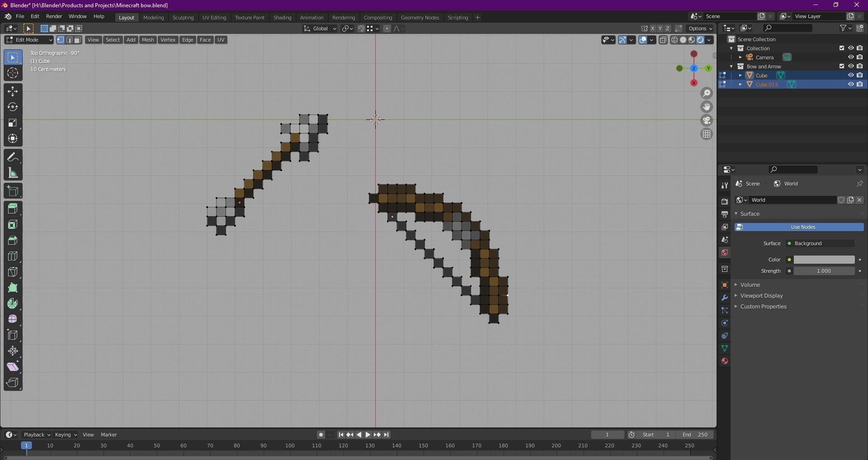Screen dimensions: 868x460
Task: Open the Edit Mode dropdown
Action: click(x=29, y=40)
